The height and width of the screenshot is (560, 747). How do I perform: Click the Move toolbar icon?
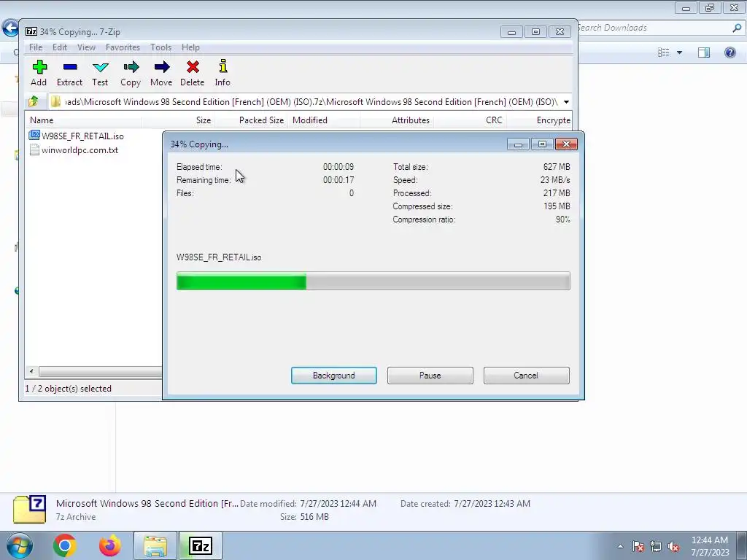(x=161, y=73)
